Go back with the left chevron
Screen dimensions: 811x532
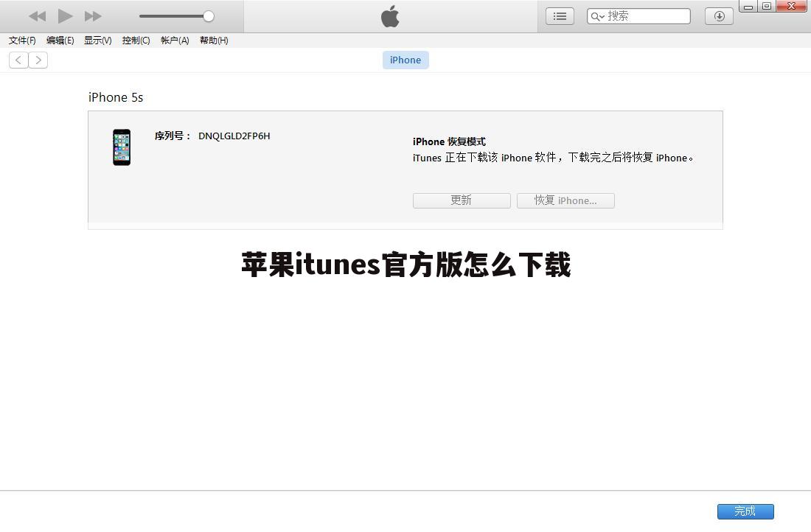coord(18,60)
